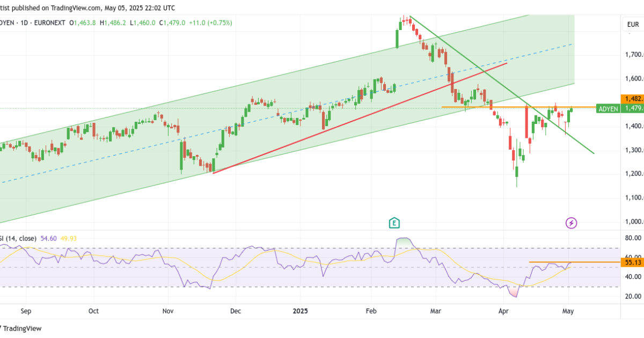Image resolution: width=644 pixels, height=338 pixels.
Task: Select the TradingView logo at bottom left
Action: click(x=23, y=328)
